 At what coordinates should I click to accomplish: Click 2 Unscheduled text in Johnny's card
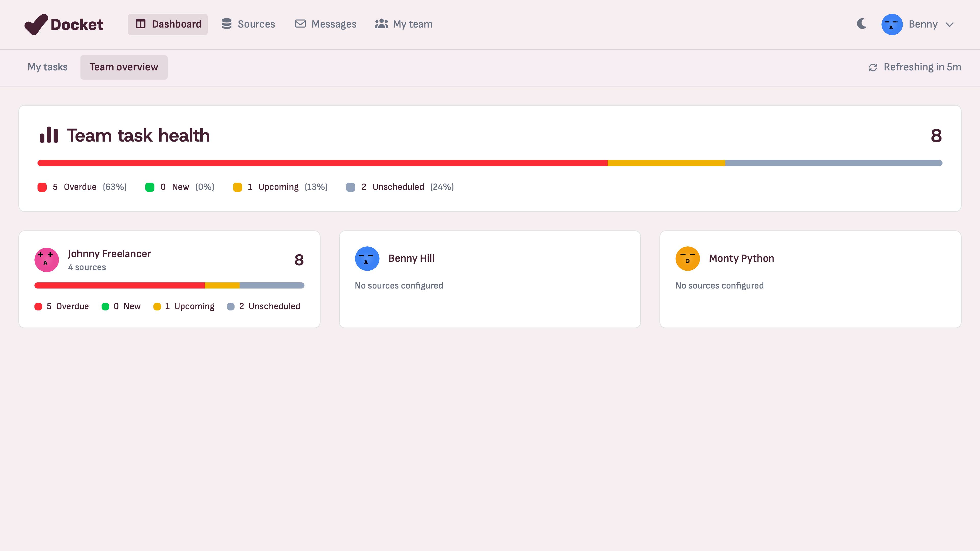click(x=270, y=306)
